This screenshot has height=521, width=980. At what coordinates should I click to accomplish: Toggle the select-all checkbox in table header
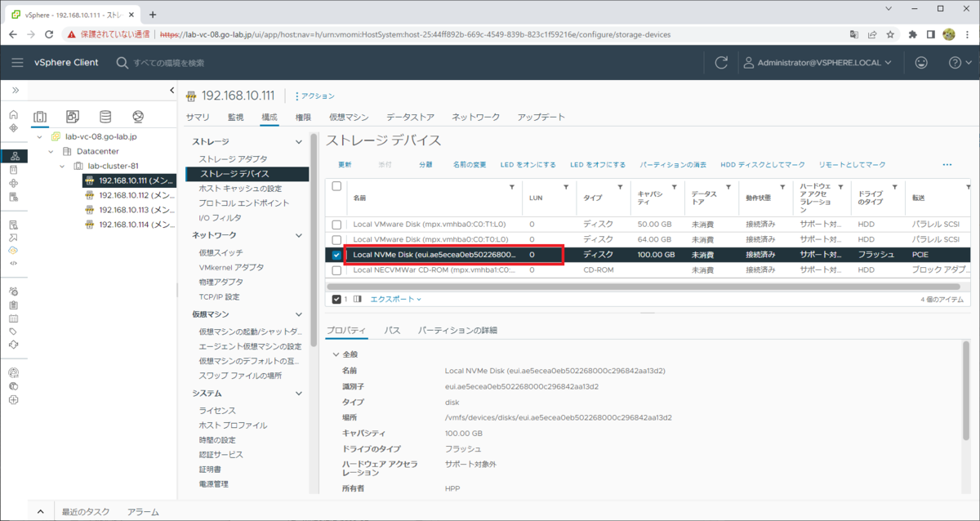336,186
